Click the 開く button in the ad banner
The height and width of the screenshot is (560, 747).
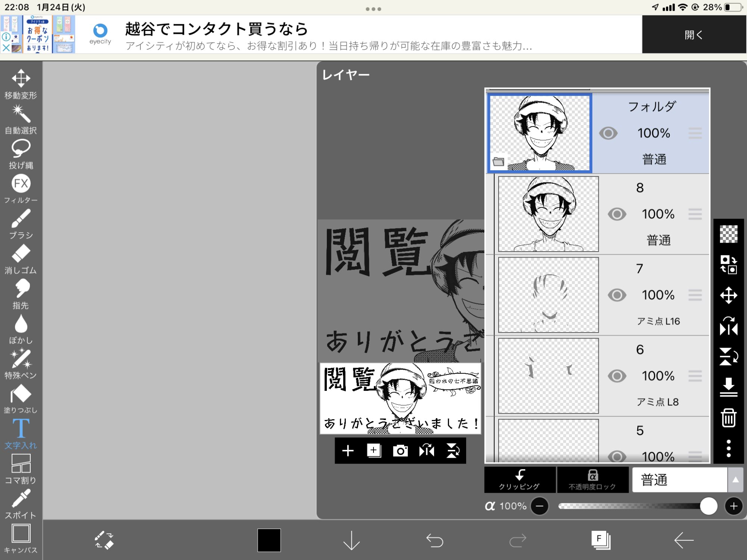click(694, 35)
